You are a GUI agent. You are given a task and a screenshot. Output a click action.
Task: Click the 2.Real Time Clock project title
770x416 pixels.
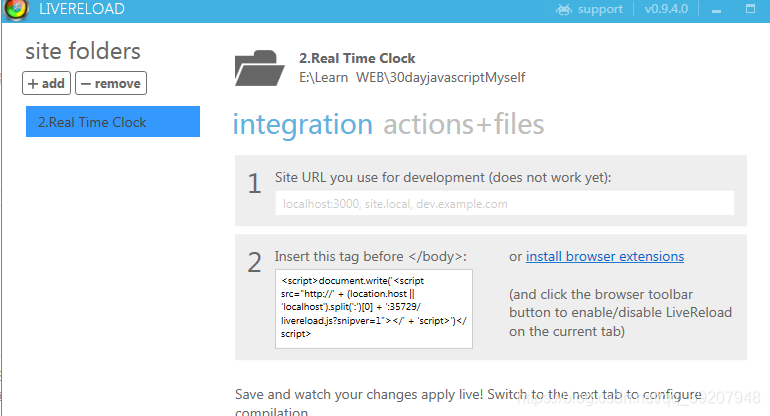(357, 58)
